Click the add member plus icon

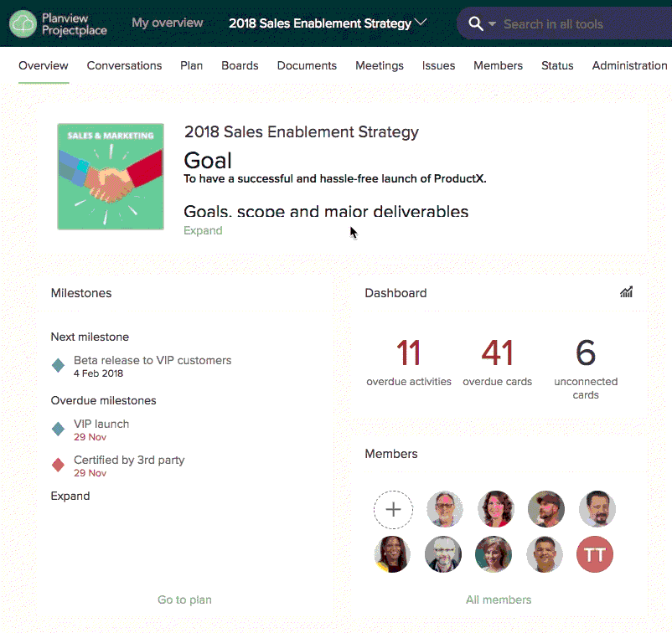click(x=393, y=508)
